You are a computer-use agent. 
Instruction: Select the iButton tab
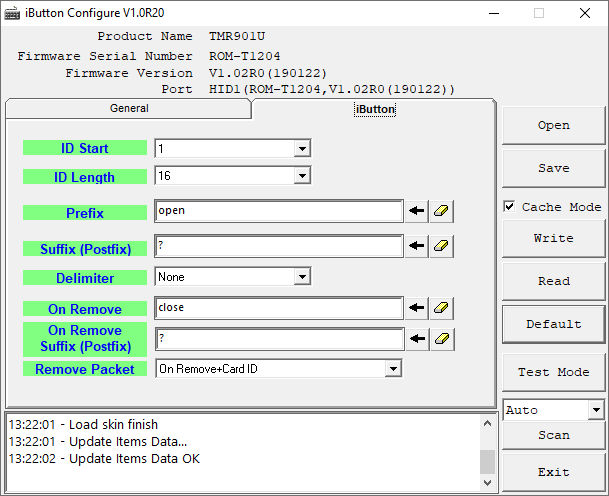tap(375, 110)
